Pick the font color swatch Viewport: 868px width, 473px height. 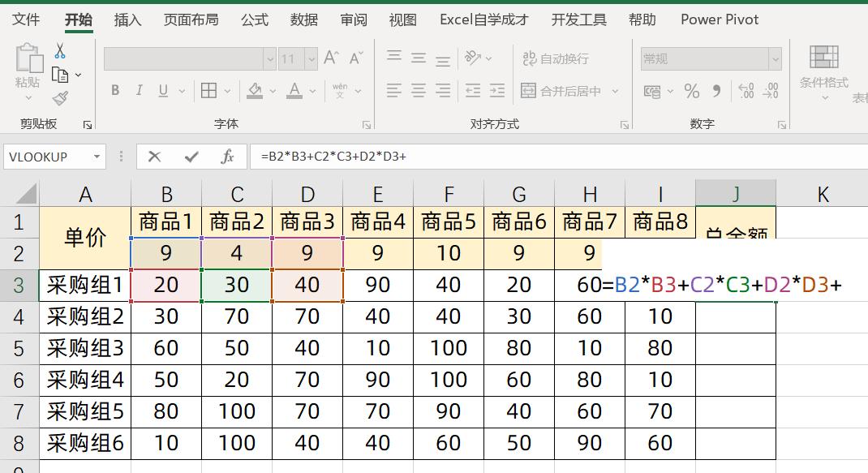pyautogui.click(x=294, y=91)
